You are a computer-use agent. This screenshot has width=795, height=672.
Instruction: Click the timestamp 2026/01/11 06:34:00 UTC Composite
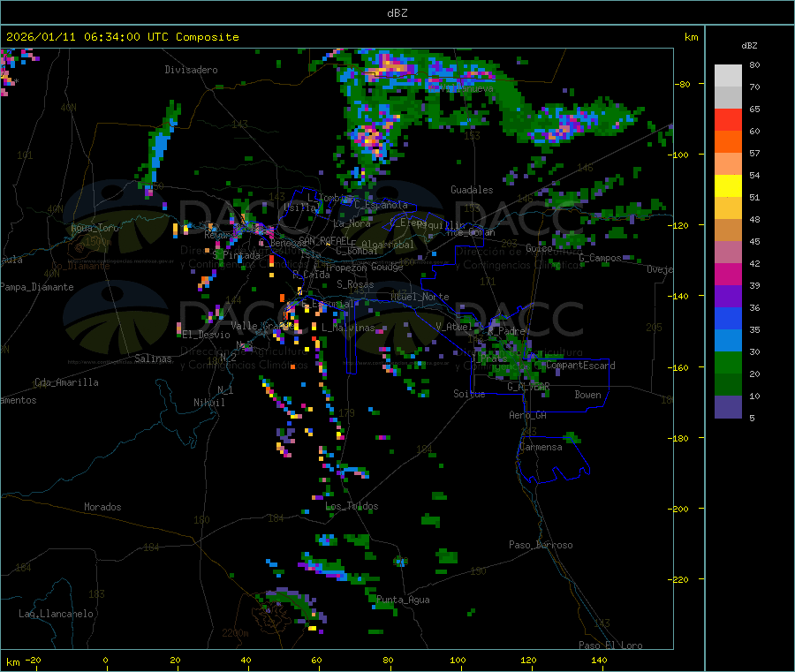pos(122,37)
